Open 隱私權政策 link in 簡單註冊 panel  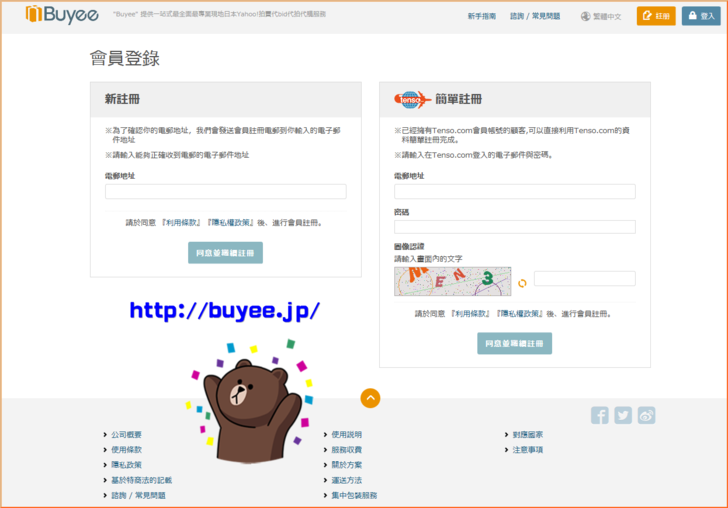[520, 314]
